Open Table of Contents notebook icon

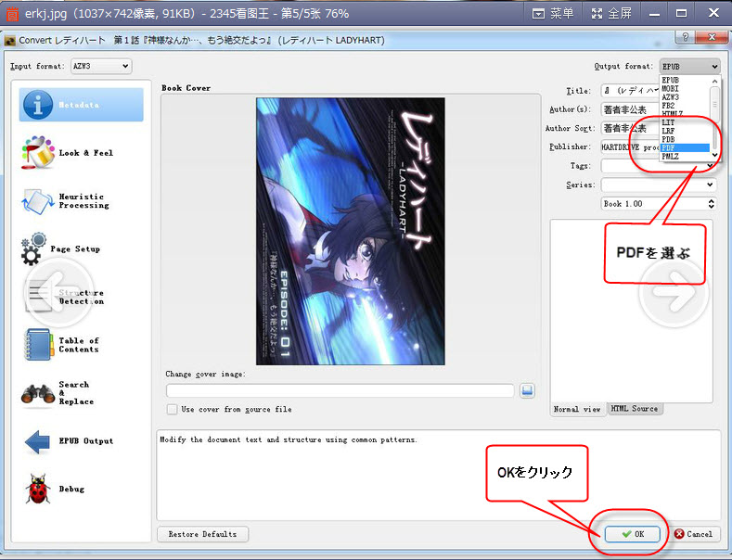[37, 345]
